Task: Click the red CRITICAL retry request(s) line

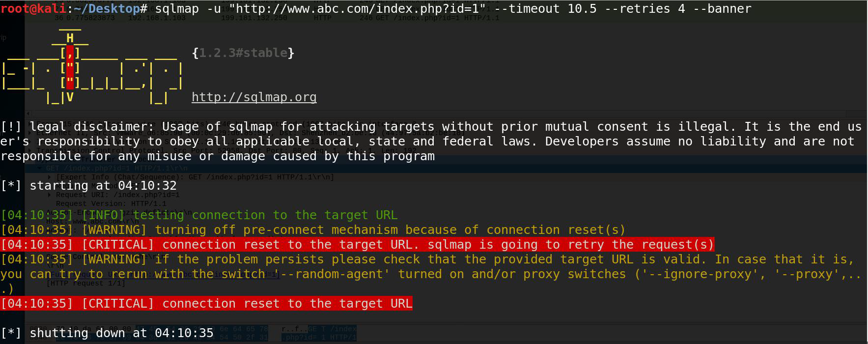Action: coord(357,245)
